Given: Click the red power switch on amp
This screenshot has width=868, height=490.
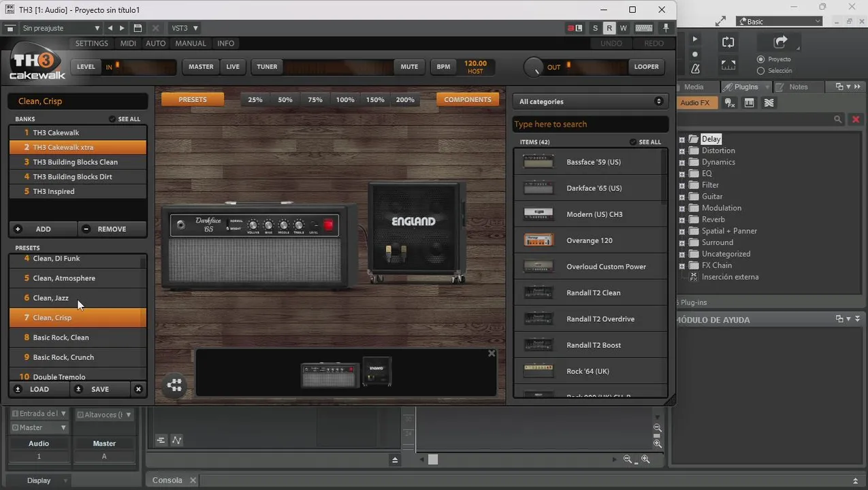Looking at the screenshot, I should [329, 225].
